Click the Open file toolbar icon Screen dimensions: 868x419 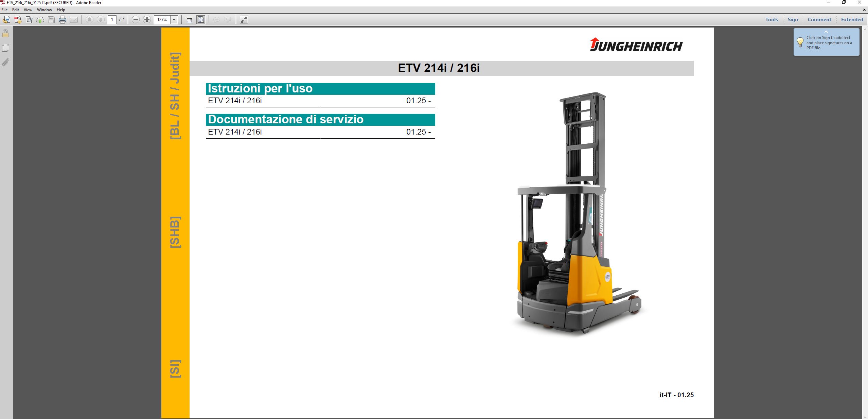(6, 20)
